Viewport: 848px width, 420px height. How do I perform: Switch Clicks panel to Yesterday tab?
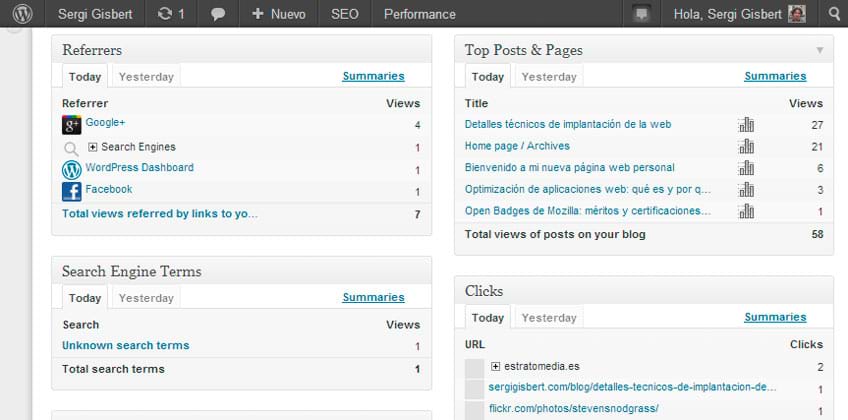click(549, 318)
